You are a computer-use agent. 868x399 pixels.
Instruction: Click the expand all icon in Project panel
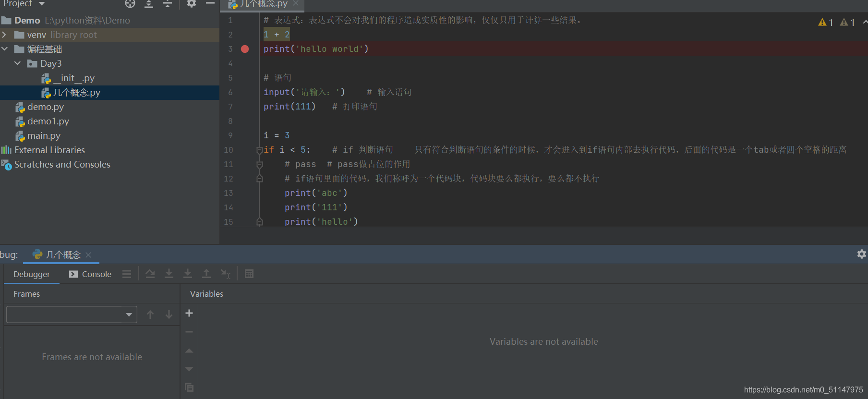[x=149, y=4]
